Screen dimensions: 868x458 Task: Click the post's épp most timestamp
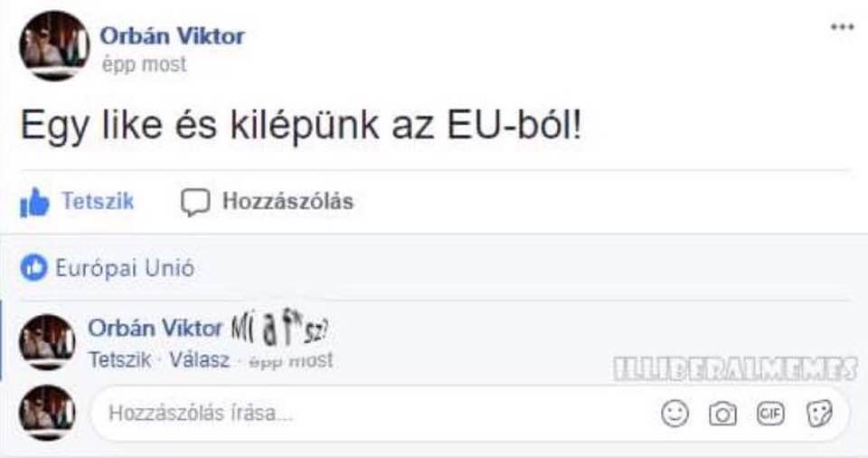(144, 64)
